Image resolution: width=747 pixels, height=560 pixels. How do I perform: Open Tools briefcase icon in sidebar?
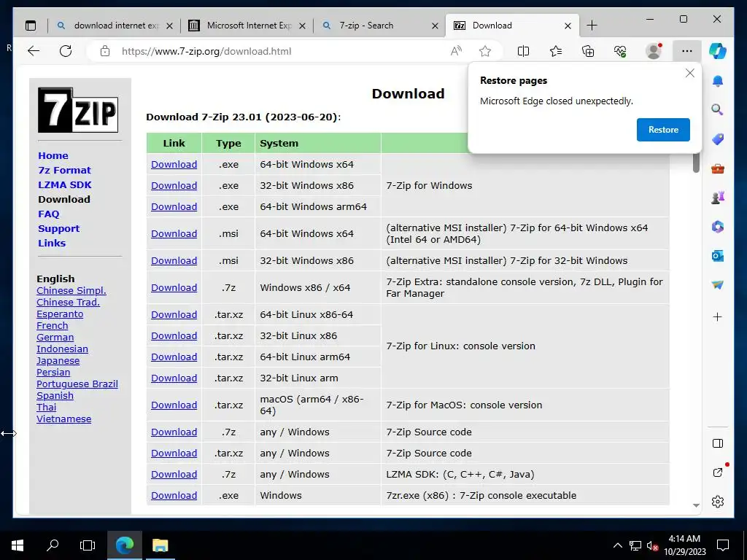718,168
